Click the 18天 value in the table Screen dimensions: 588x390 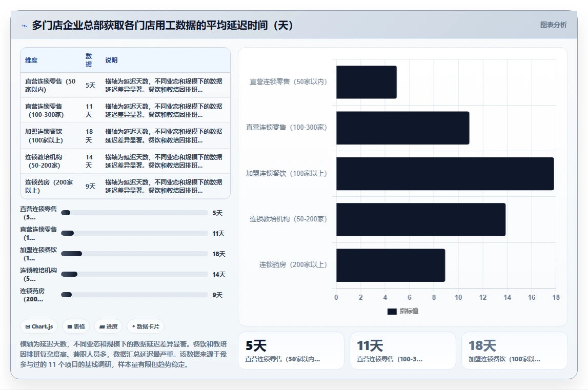[89, 136]
